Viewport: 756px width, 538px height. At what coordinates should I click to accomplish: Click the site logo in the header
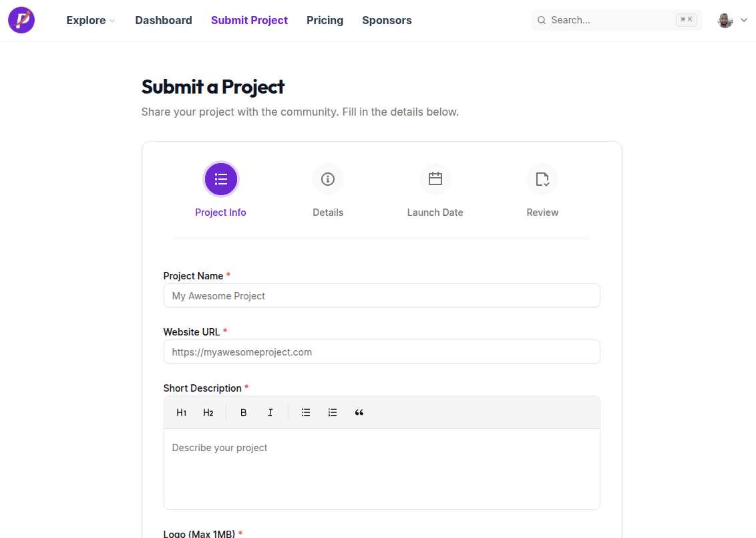[21, 20]
